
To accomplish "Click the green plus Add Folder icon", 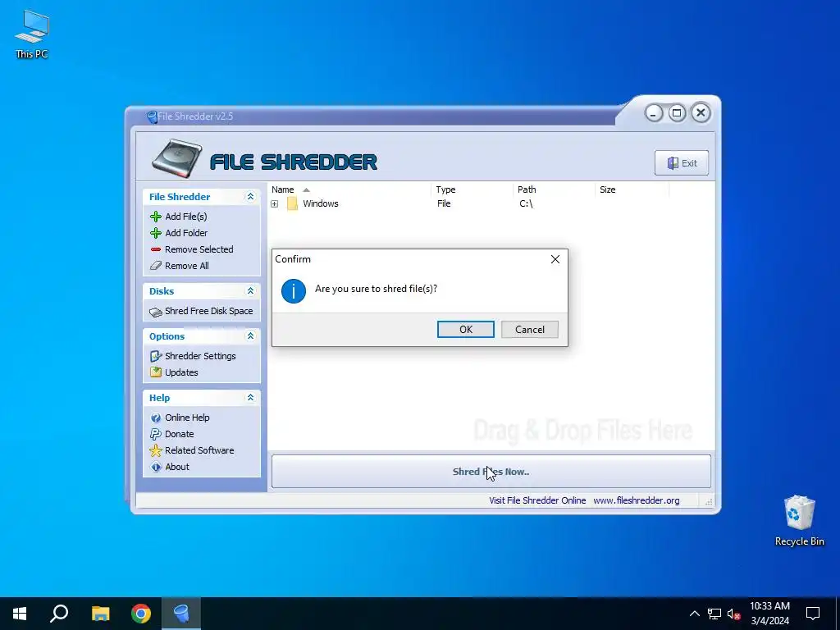I will (156, 233).
